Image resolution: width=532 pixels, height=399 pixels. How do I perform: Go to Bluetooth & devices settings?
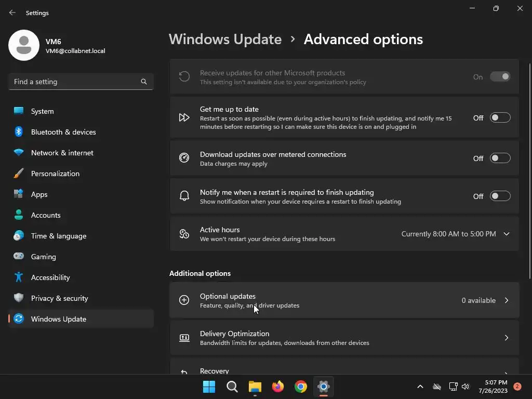pyautogui.click(x=81, y=131)
